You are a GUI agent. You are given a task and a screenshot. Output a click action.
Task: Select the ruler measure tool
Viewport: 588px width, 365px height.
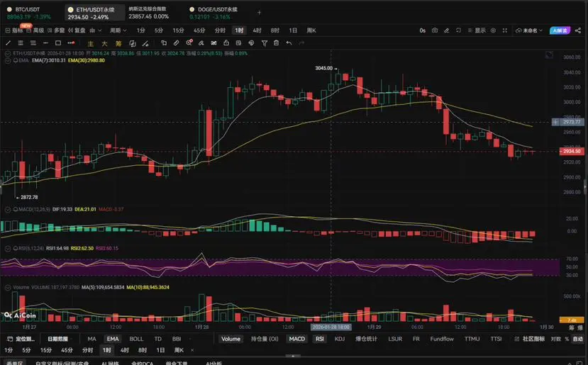coord(176,43)
